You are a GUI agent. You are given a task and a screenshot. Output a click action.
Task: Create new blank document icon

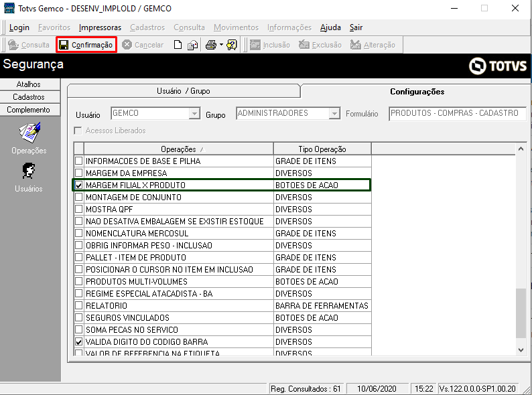178,45
